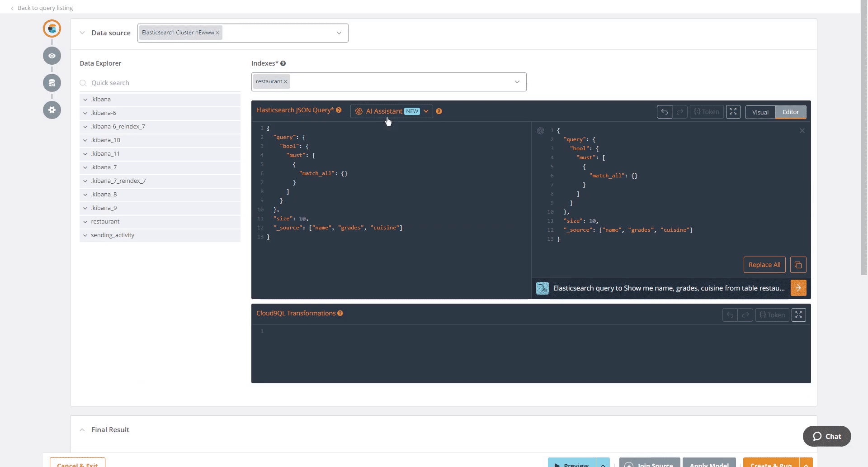The image size is (868, 467).
Task: Click the undo icon in the query editor
Action: (664, 111)
